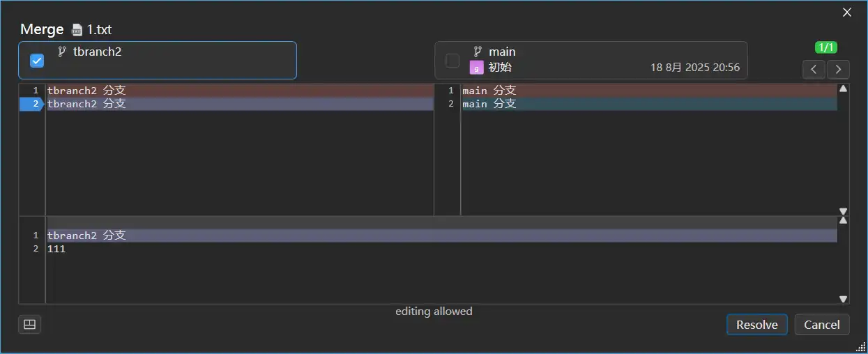Click line 2 'main 分支' in right pane
The image size is (868, 354).
[489, 104]
